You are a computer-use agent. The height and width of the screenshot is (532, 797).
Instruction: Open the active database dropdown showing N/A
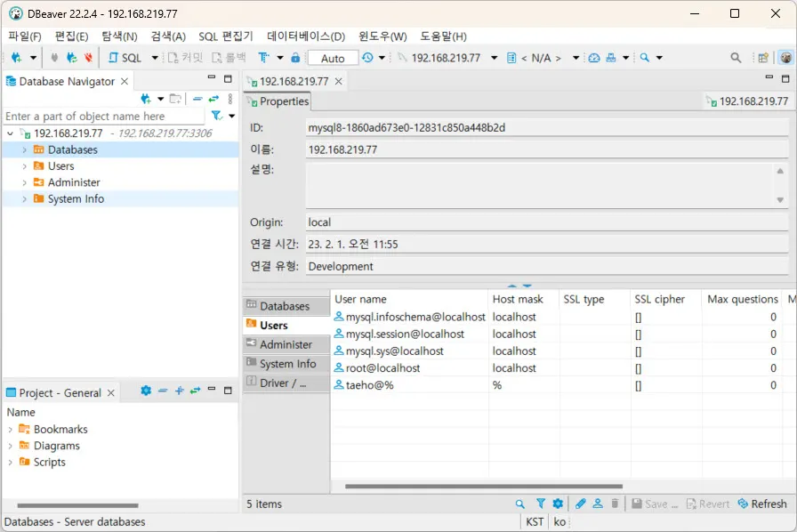pyautogui.click(x=576, y=57)
